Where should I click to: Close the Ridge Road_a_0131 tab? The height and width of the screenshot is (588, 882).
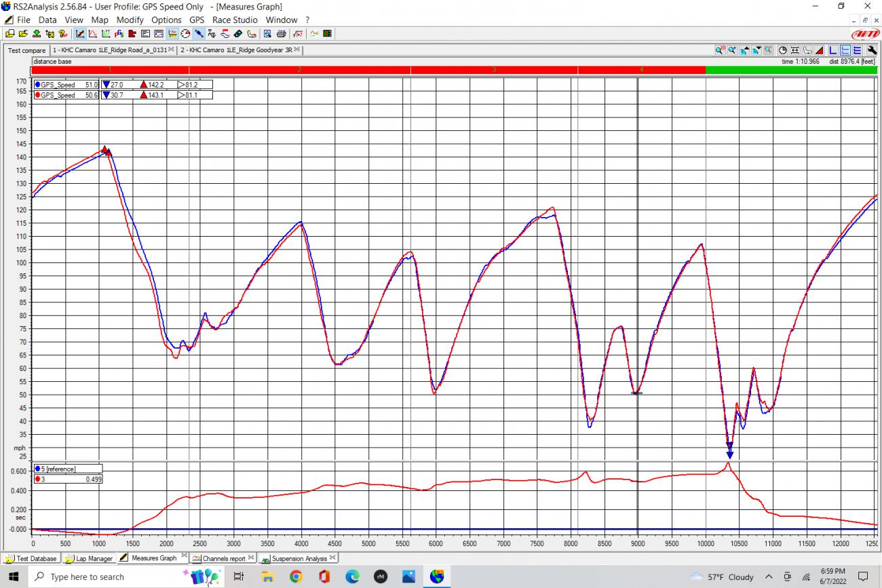click(x=171, y=50)
